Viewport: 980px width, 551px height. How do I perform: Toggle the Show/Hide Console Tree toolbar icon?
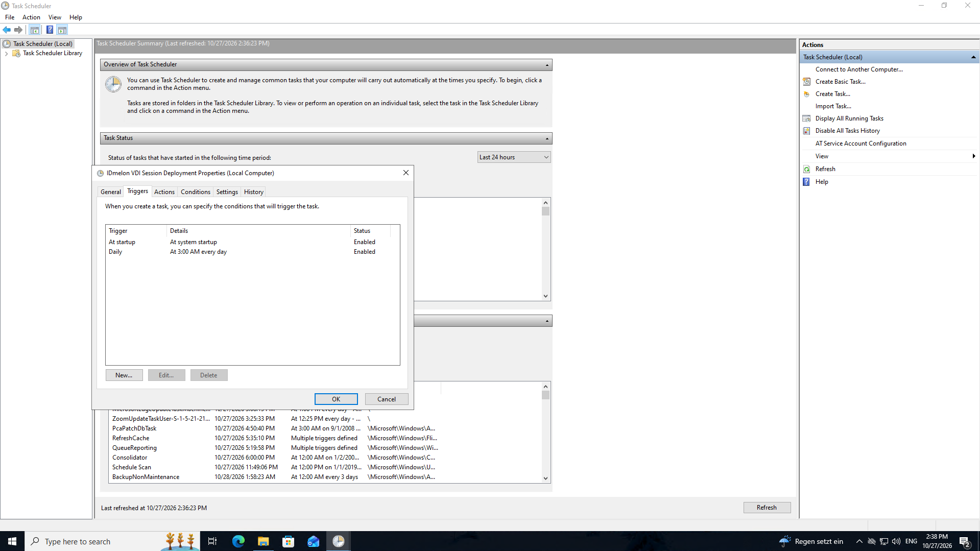[x=35, y=30]
